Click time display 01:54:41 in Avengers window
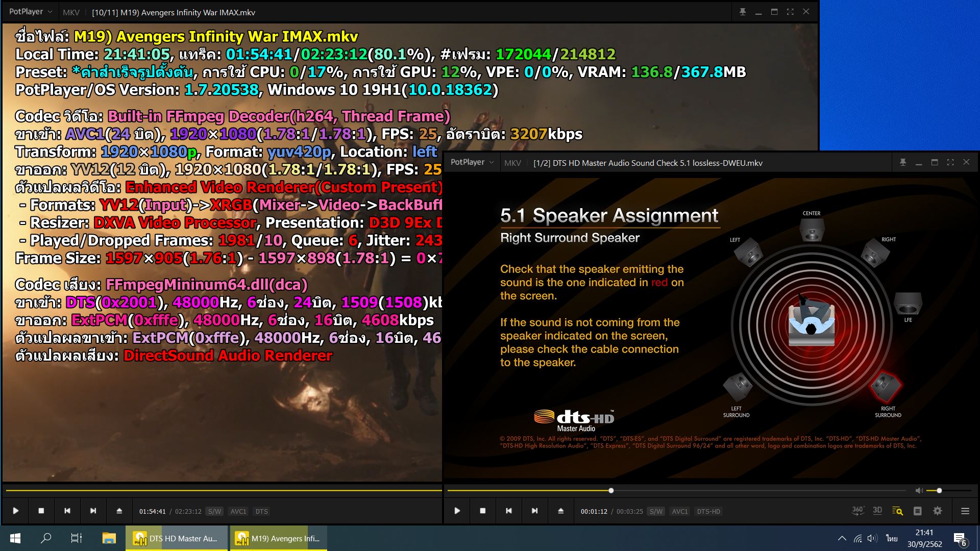Viewport: 980px width, 551px height. [x=153, y=511]
